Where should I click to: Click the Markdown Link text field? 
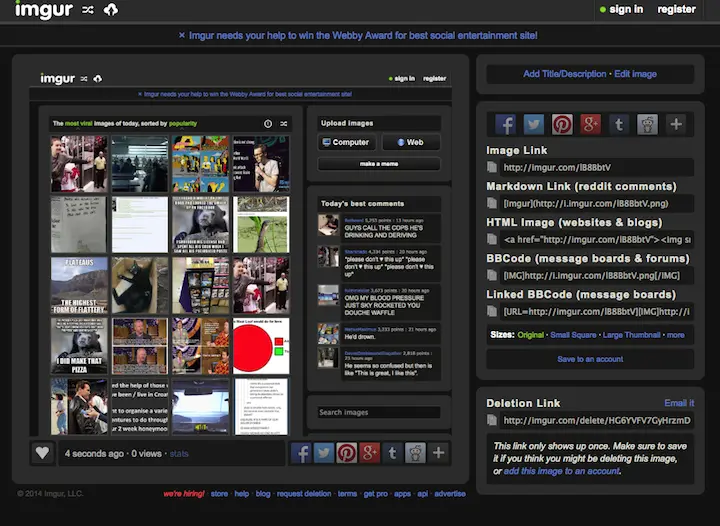click(596, 203)
